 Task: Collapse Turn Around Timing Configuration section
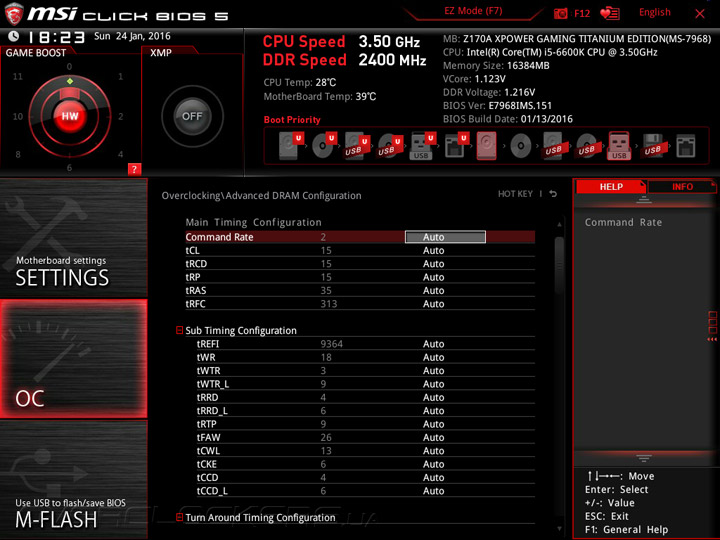(180, 517)
